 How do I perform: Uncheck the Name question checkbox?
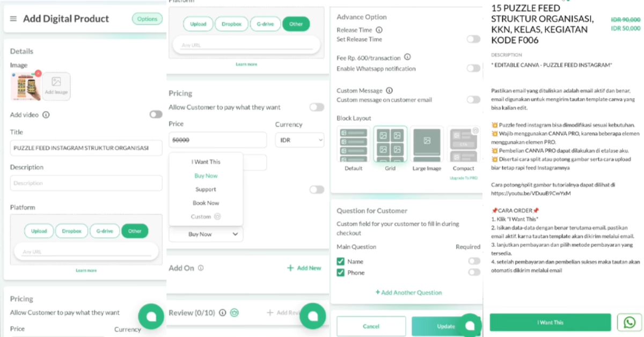(340, 262)
